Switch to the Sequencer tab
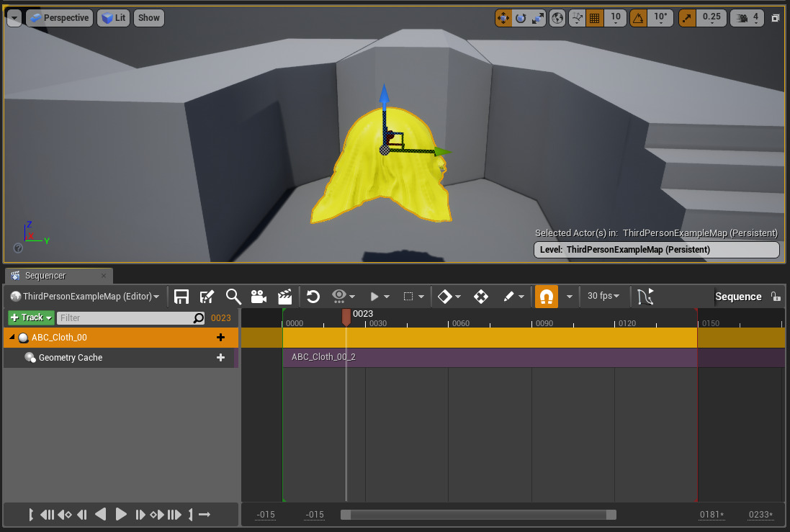This screenshot has width=790, height=532. tap(45, 276)
